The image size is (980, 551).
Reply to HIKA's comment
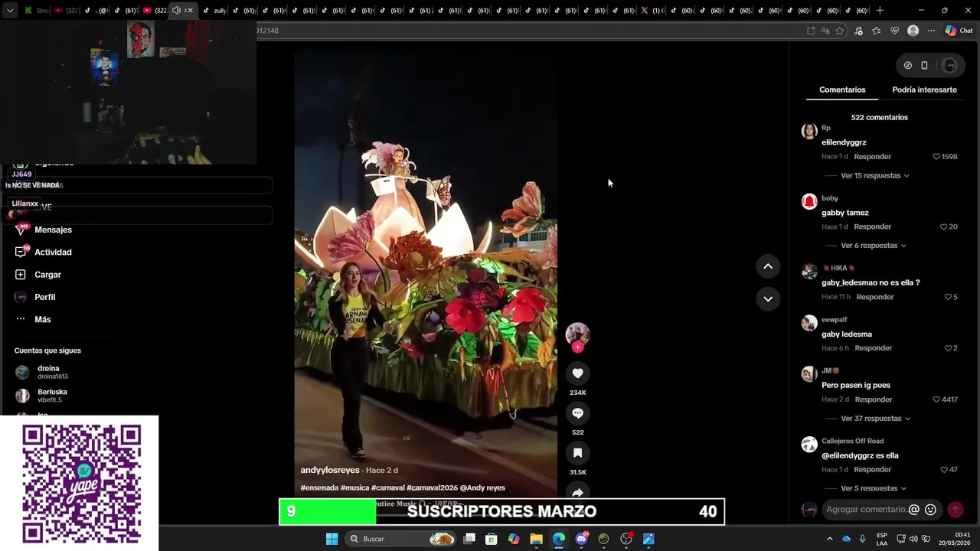[x=875, y=297]
